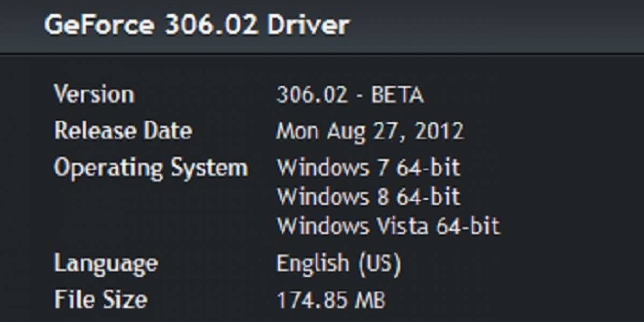Click the "306.02 - BETA" version value

350,95
